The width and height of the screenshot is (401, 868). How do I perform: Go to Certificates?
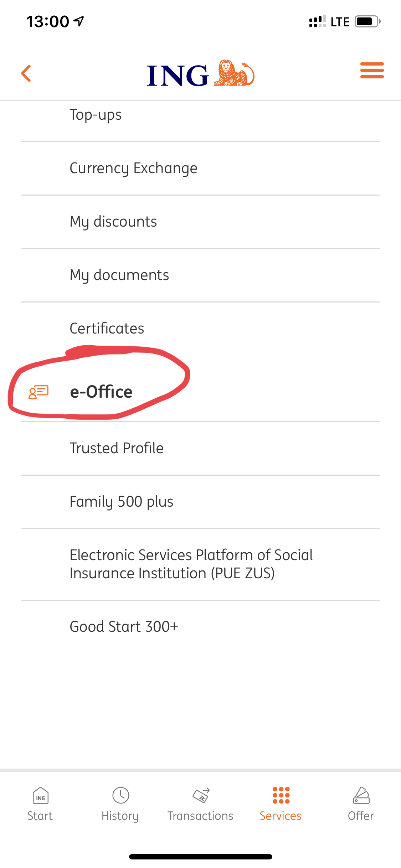pyautogui.click(x=107, y=328)
